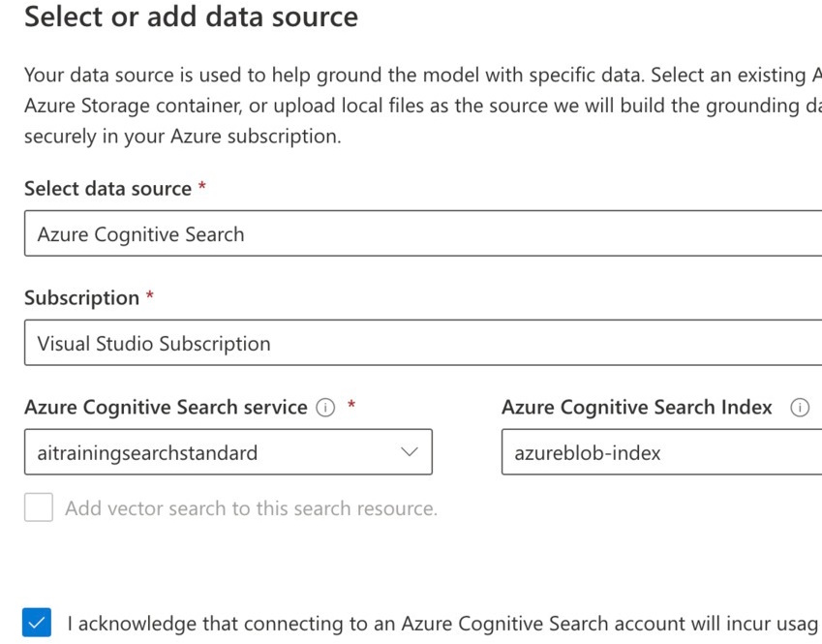Click the 'Azure Cognitive Search service' label
822x644 pixels.
tap(166, 408)
